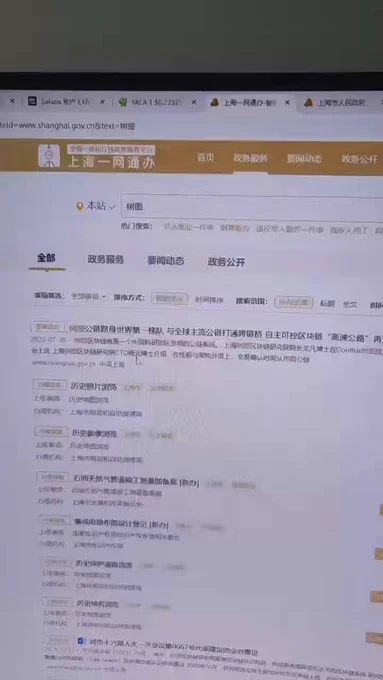Select the 政务服务 results tab
Screen dimensions: 383x680
coord(105,259)
